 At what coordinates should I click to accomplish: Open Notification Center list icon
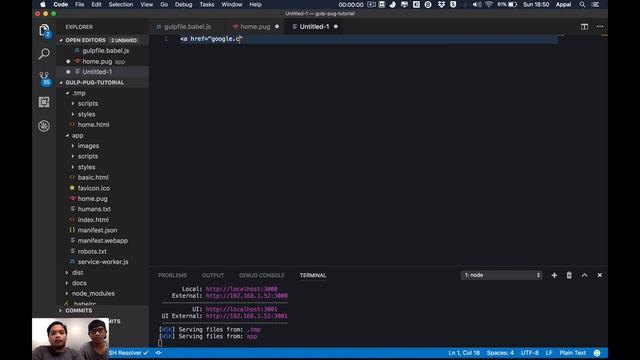point(596,4)
